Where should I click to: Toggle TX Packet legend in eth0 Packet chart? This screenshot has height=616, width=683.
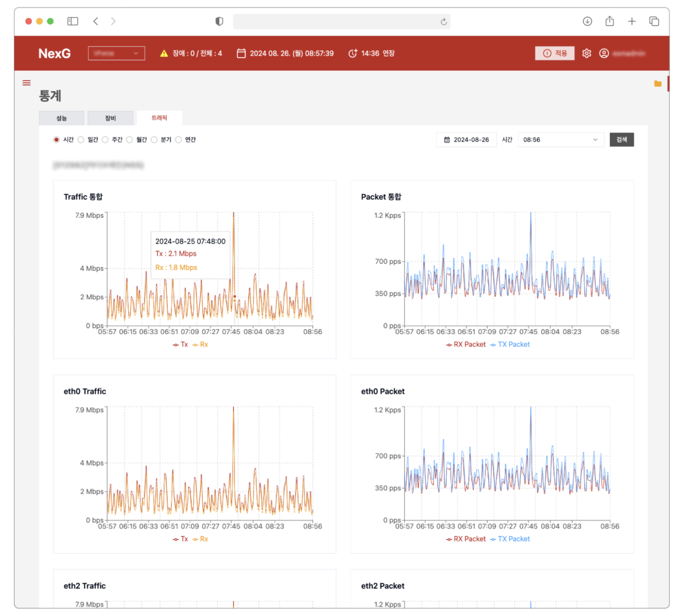[x=510, y=539]
